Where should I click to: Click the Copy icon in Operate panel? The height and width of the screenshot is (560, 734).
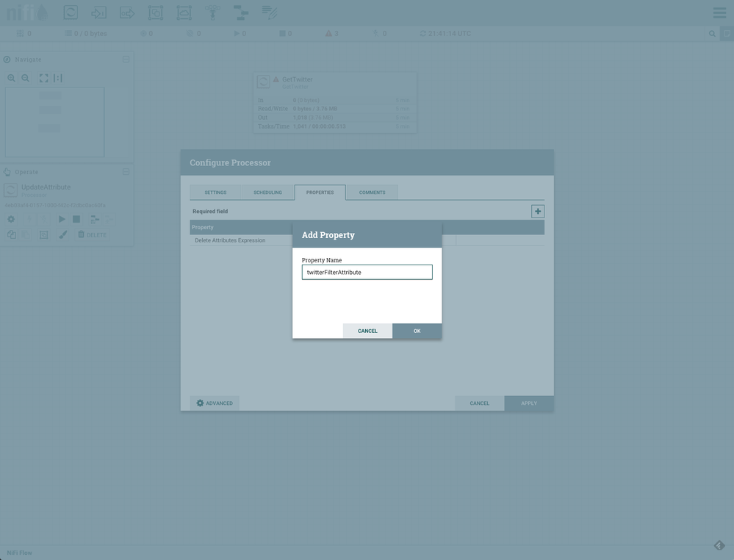click(11, 234)
